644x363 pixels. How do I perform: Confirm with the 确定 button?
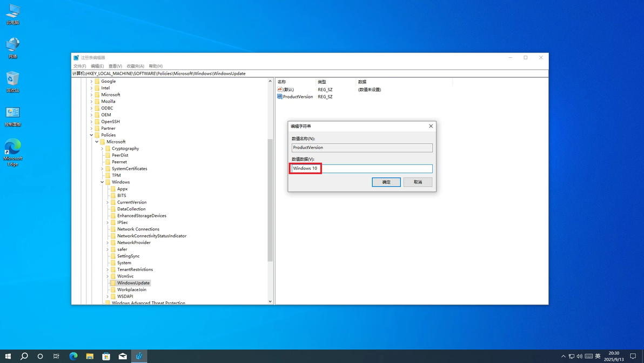[386, 182]
